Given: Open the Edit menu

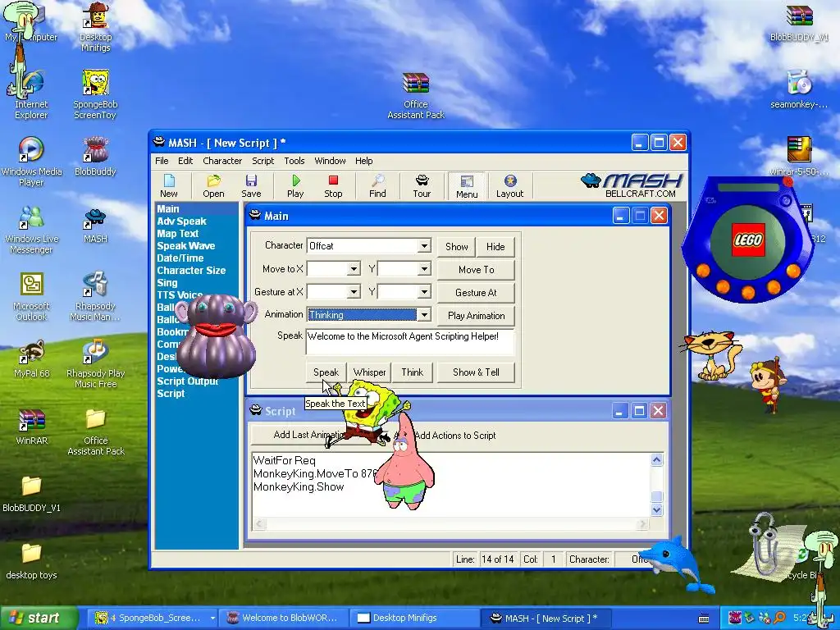Looking at the screenshot, I should pyautogui.click(x=185, y=161).
